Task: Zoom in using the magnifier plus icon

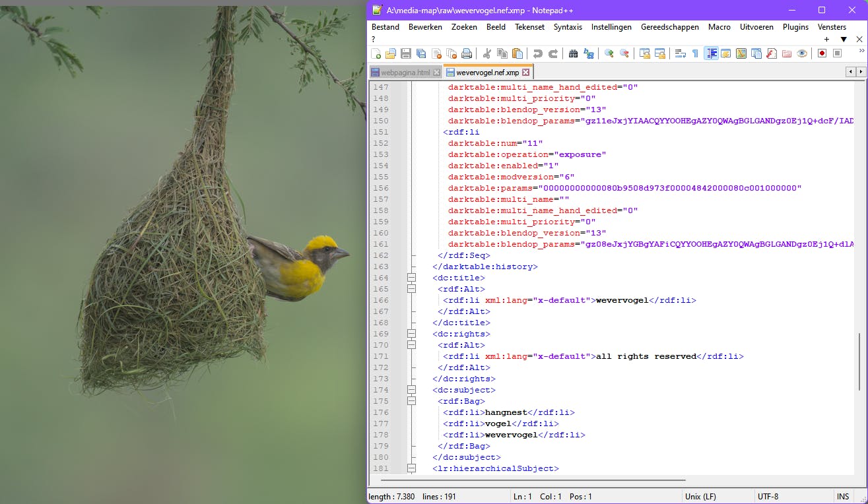Action: [609, 54]
